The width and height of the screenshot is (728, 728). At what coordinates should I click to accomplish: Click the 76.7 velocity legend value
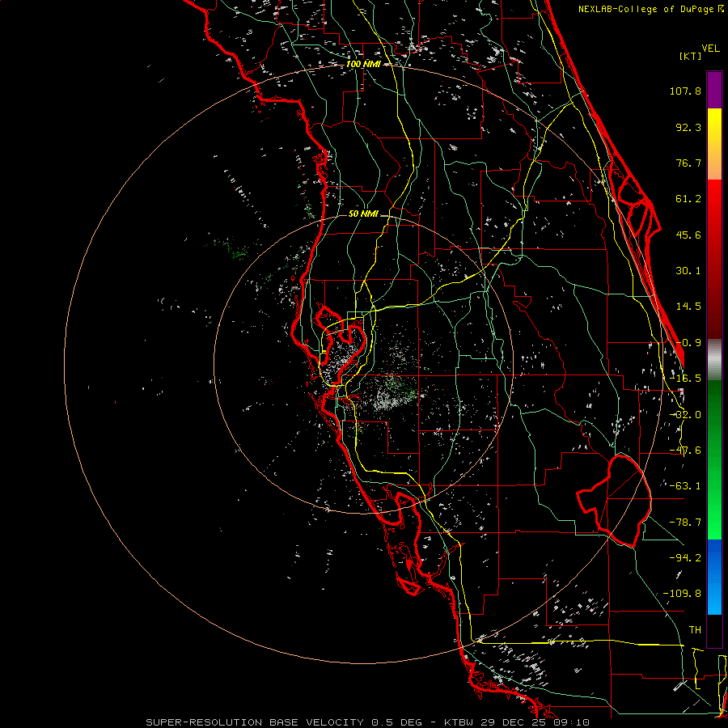(688, 163)
